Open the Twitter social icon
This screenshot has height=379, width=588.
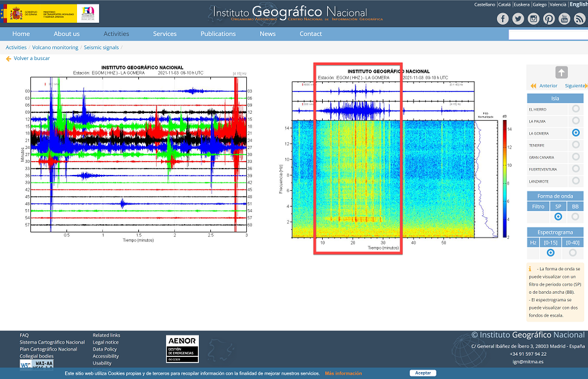(x=518, y=19)
